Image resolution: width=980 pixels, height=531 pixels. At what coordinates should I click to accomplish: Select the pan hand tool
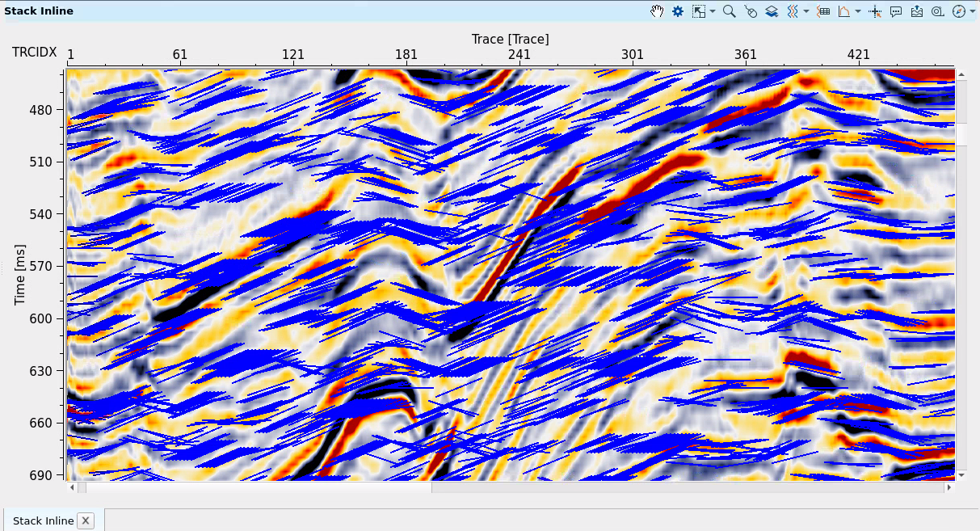point(658,11)
